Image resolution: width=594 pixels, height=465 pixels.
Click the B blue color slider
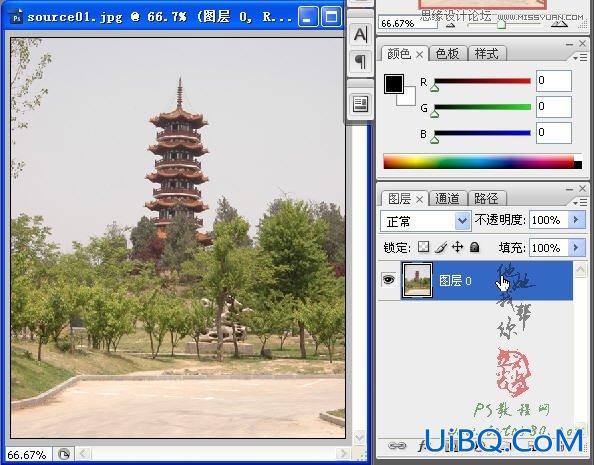[x=482, y=133]
